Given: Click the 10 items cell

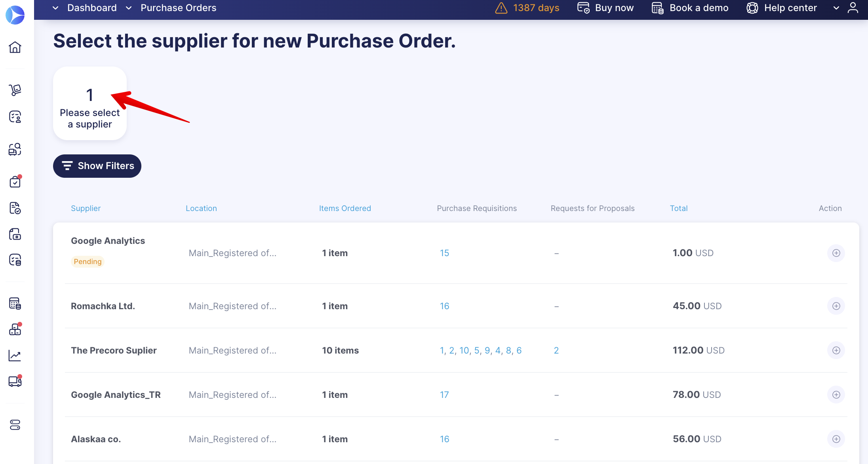Looking at the screenshot, I should click(x=340, y=350).
